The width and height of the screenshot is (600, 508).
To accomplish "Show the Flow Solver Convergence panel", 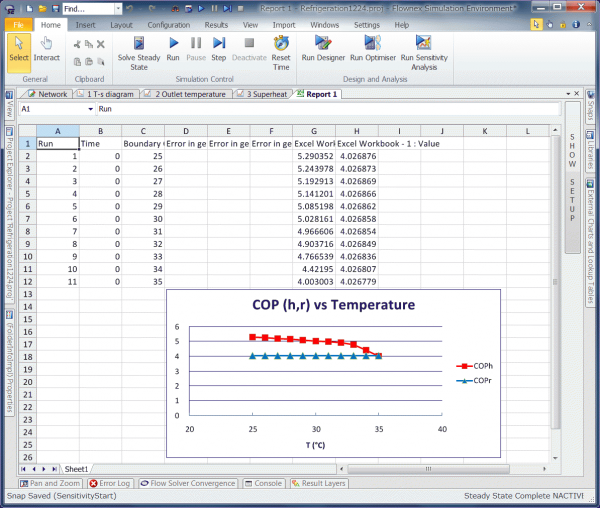I will [x=190, y=483].
